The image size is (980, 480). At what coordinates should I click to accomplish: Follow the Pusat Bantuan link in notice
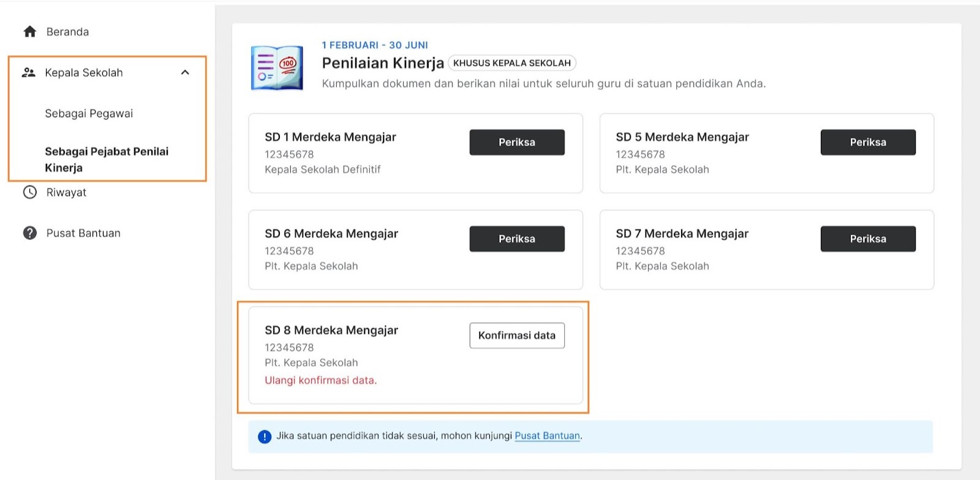(x=547, y=436)
